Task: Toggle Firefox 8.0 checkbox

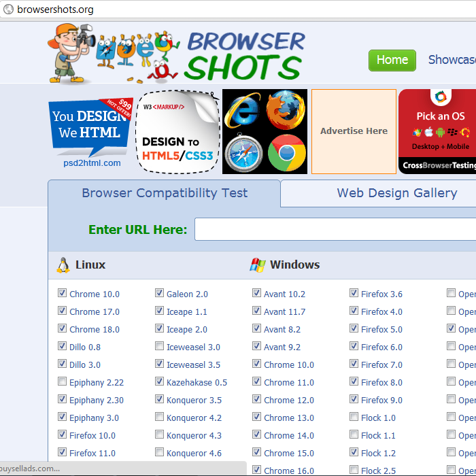Action: click(354, 381)
